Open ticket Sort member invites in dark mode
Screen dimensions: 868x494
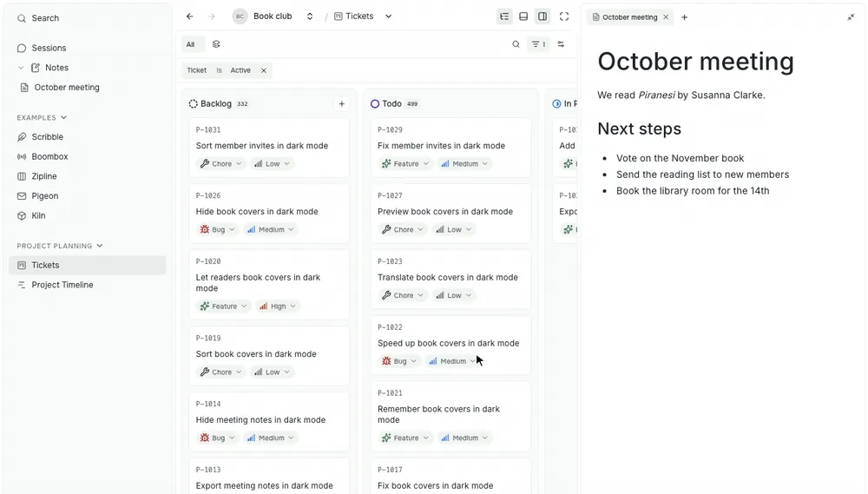[261, 146]
